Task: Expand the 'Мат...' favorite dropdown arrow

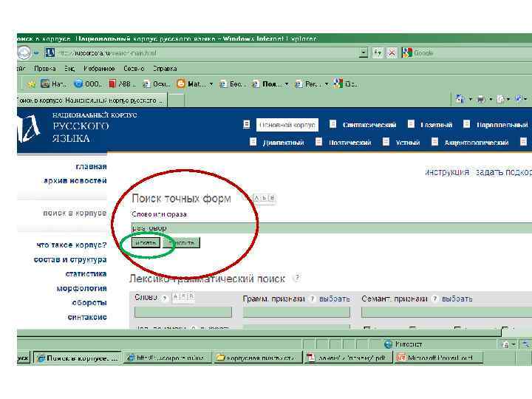Action: coord(211,84)
